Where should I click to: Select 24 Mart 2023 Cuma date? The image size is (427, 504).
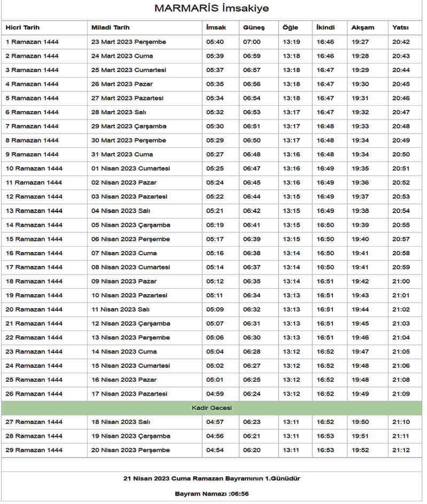point(122,56)
